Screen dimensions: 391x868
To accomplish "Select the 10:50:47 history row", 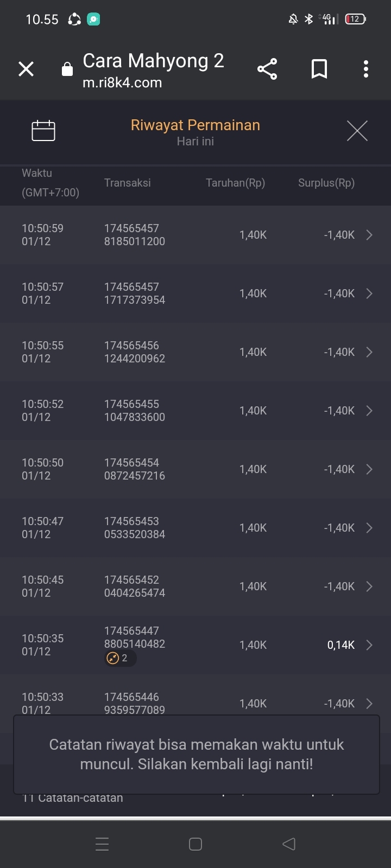I will [x=195, y=528].
